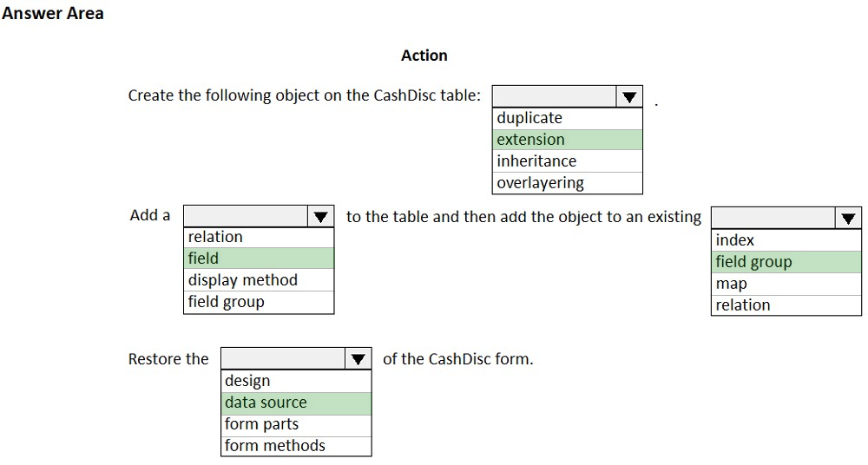Expand the 'Restore the' dropdown arrow
Image resolution: width=868 pixels, height=465 pixels.
point(358,358)
